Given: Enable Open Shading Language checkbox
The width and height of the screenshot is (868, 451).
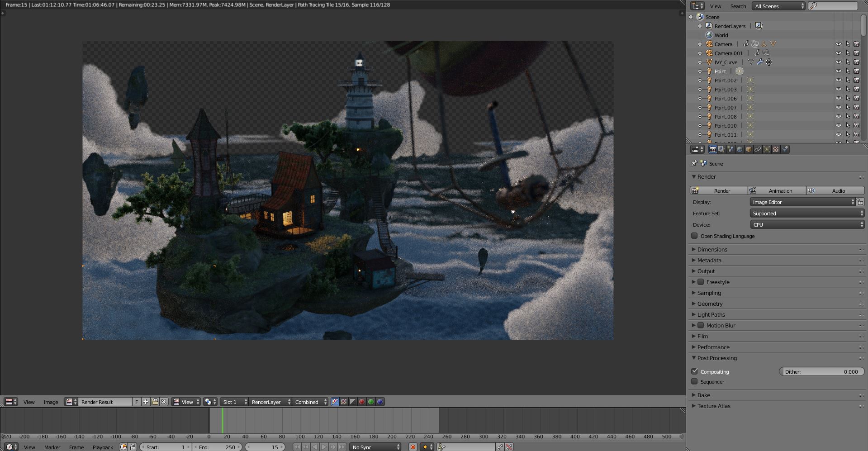Looking at the screenshot, I should click(695, 236).
